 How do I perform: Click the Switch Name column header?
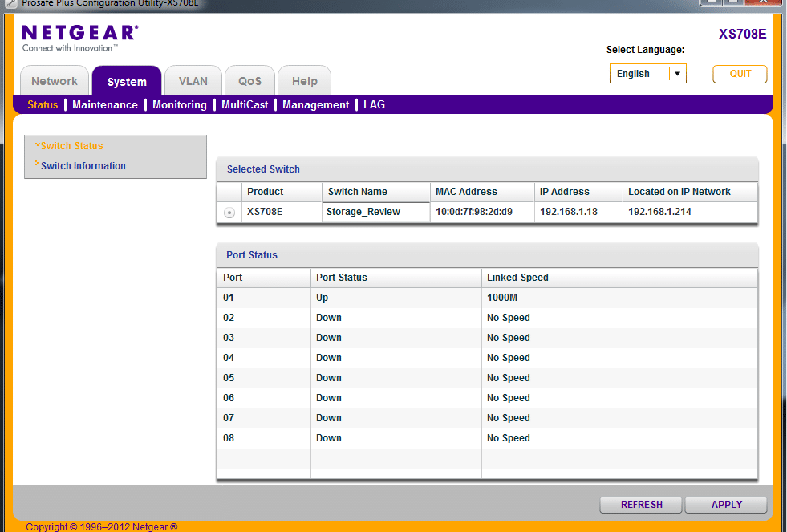(376, 192)
